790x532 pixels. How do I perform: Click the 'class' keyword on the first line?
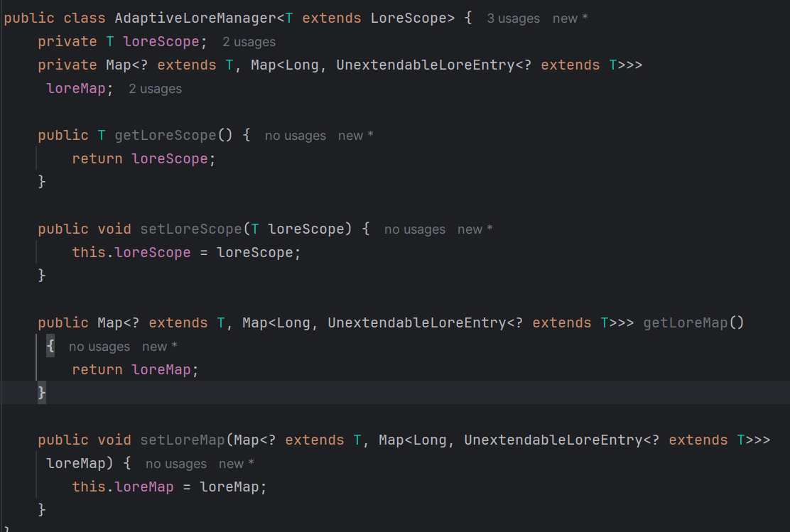85,18
